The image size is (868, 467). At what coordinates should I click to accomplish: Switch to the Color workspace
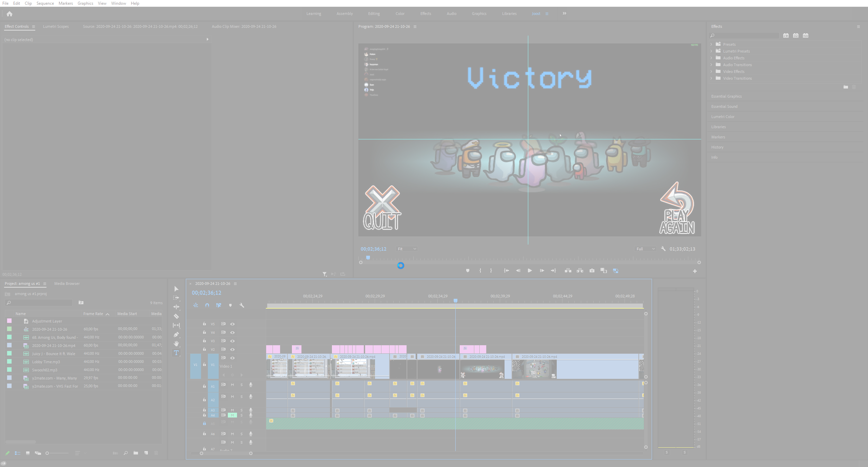(400, 14)
